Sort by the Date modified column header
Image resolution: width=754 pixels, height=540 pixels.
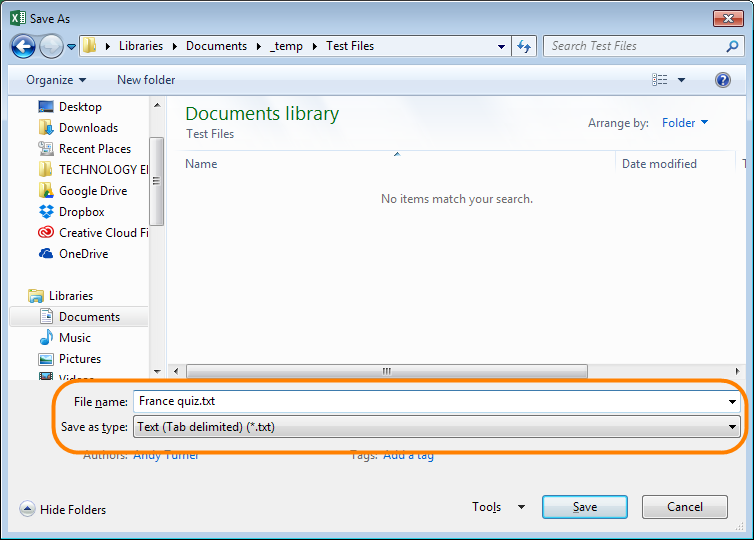coord(659,164)
